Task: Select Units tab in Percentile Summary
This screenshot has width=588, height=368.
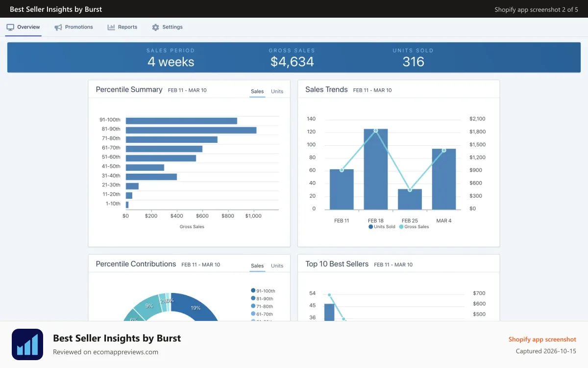Action: [277, 91]
